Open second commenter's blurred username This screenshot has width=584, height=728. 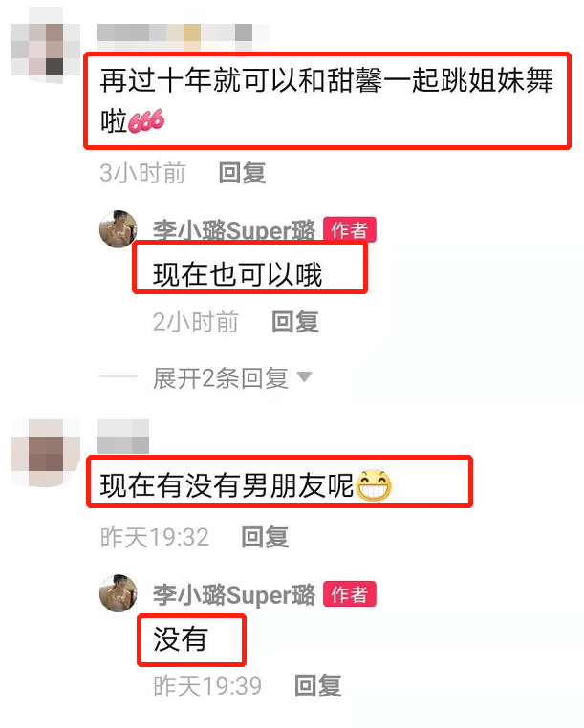point(123,437)
